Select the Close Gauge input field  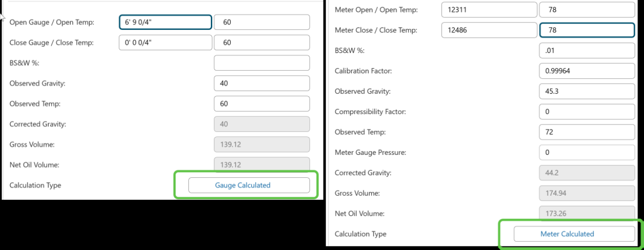coord(165,43)
